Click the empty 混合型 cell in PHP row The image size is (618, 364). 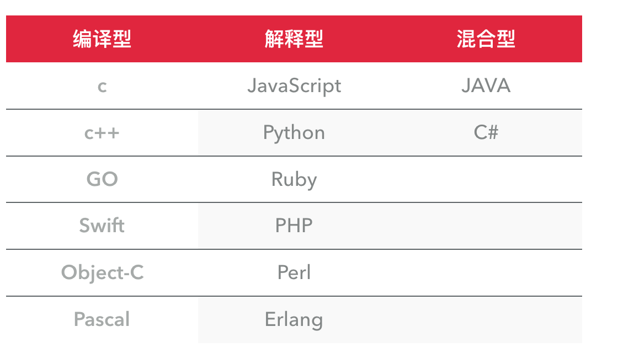486,226
